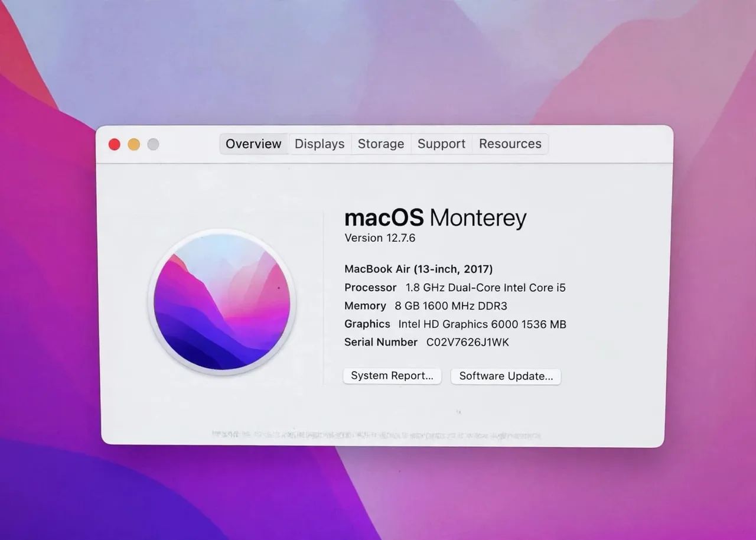Click the Processor label
Screen dimensions: 756x540
370,288
